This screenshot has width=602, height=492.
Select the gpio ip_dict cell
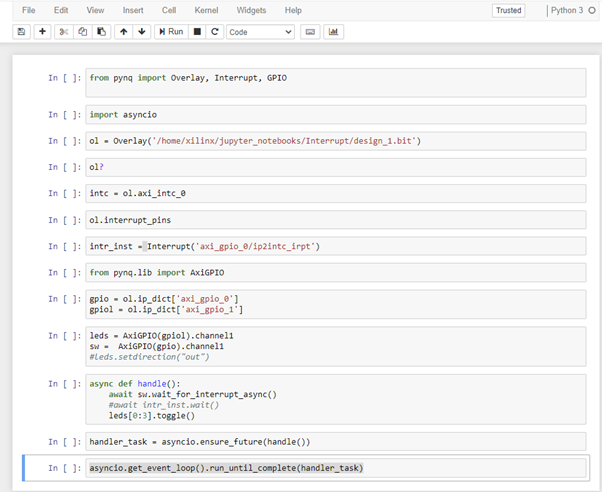pos(336,304)
